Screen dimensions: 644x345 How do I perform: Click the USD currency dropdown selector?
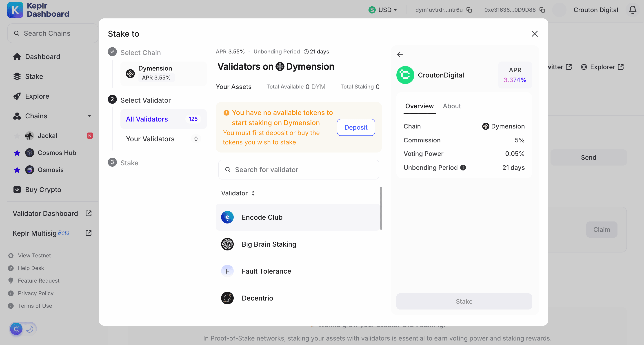point(381,9)
